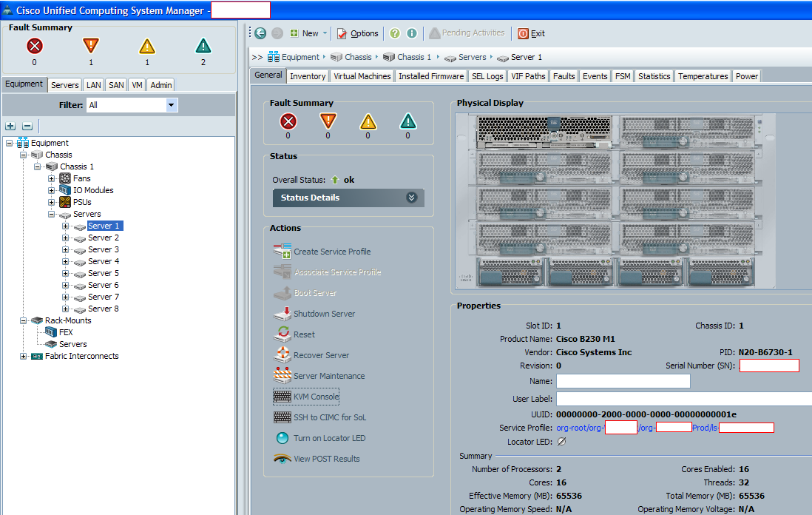Open the Service Profile org-root link
Image resolution: width=812 pixels, height=515 pixels.
[580, 428]
